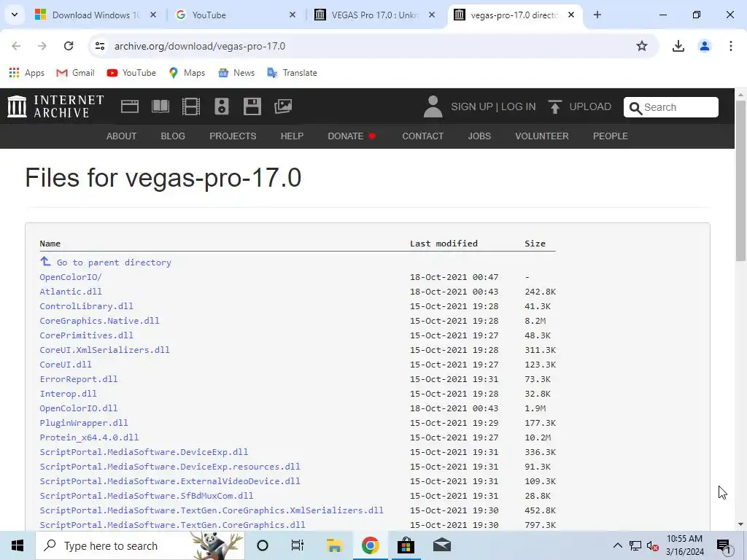Click the Windows taskbar search box
Image resolution: width=747 pixels, height=560 pixels.
(139, 545)
